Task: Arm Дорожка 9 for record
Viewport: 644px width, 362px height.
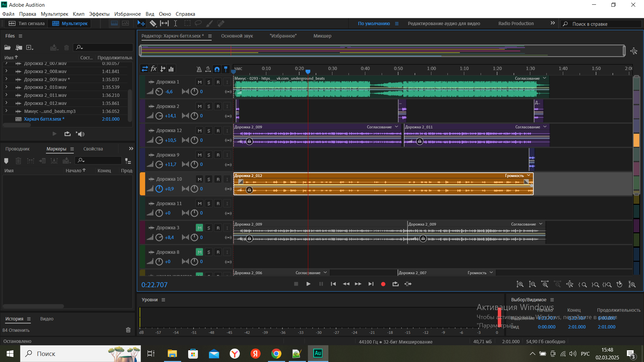Action: [x=218, y=155]
